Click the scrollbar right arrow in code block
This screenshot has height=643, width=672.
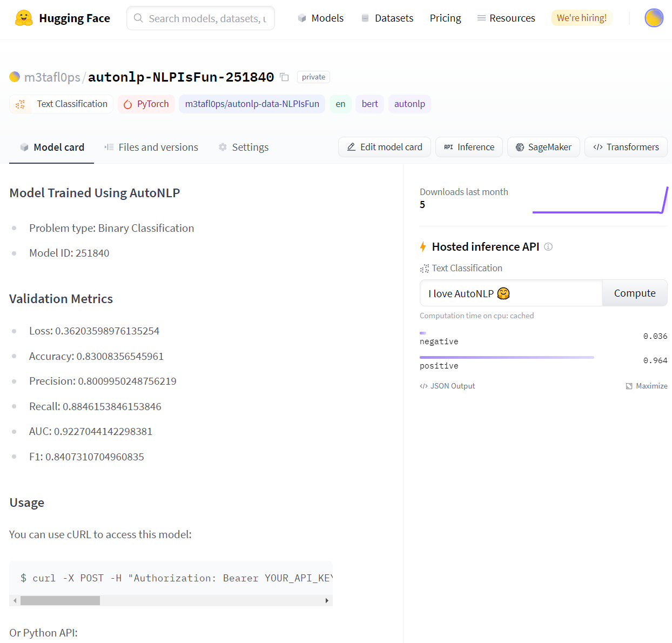pos(327,601)
